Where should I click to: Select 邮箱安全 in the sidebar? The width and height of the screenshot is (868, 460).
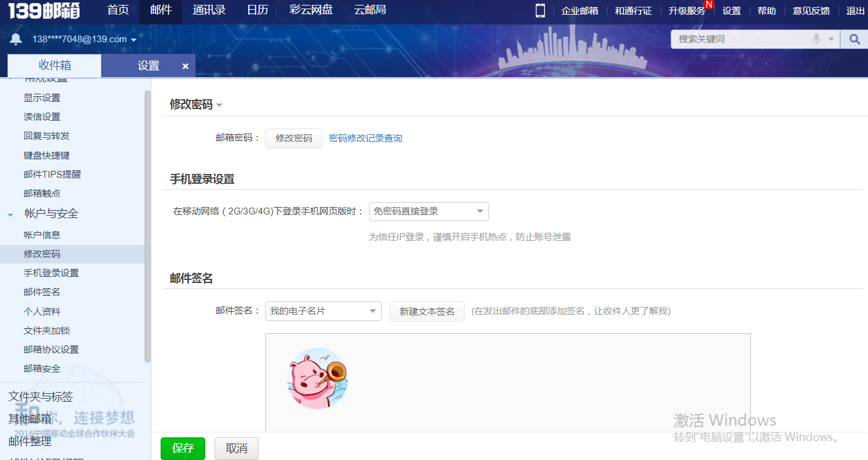(42, 369)
